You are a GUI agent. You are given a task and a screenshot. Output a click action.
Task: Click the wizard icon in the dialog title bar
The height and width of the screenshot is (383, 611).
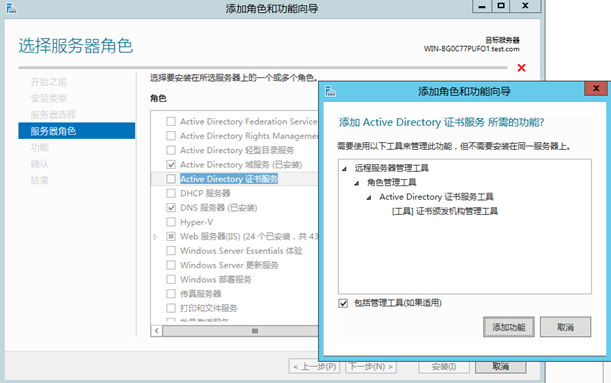[330, 91]
